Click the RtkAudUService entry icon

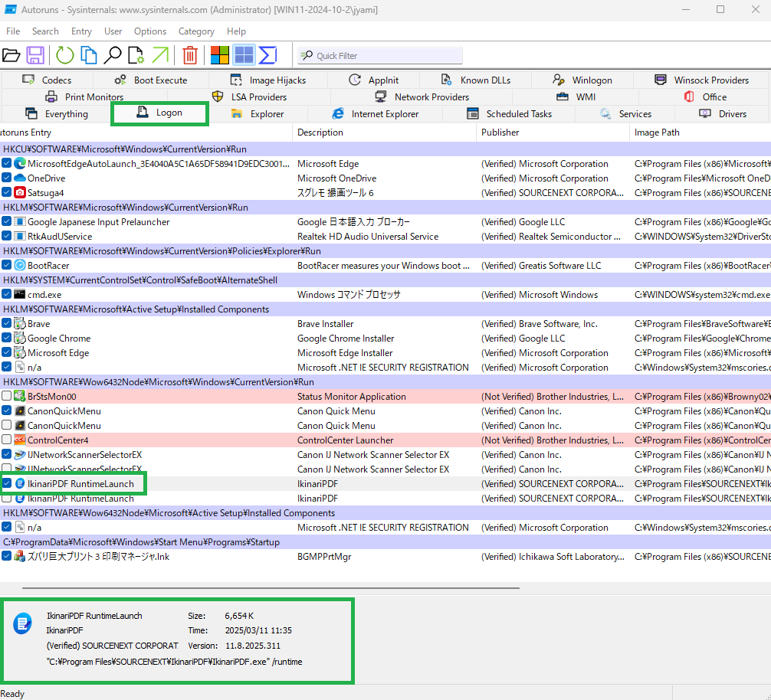pyautogui.click(x=20, y=237)
